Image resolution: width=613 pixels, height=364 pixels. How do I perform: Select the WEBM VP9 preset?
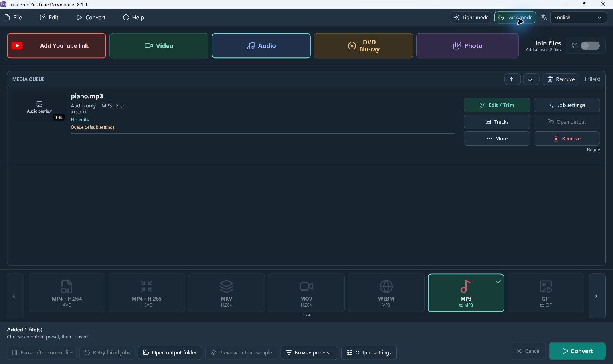[386, 293]
